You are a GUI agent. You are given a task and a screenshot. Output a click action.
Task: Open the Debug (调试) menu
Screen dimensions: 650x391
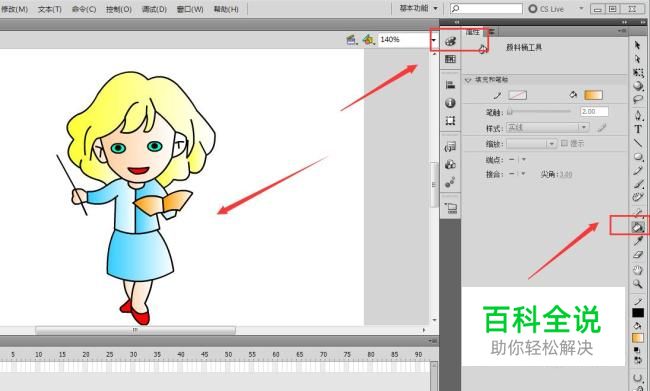pyautogui.click(x=154, y=9)
